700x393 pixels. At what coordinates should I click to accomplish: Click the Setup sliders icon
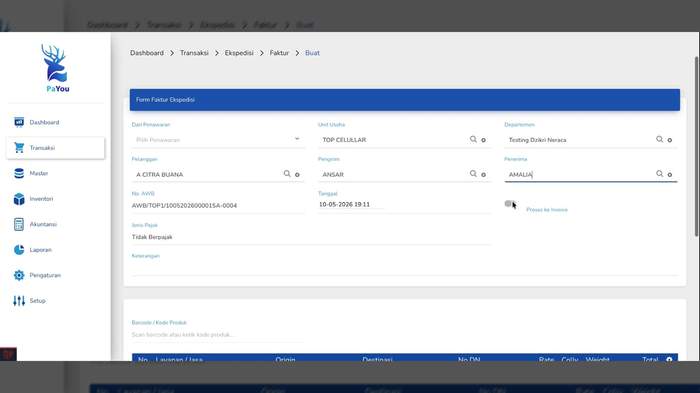pyautogui.click(x=19, y=301)
